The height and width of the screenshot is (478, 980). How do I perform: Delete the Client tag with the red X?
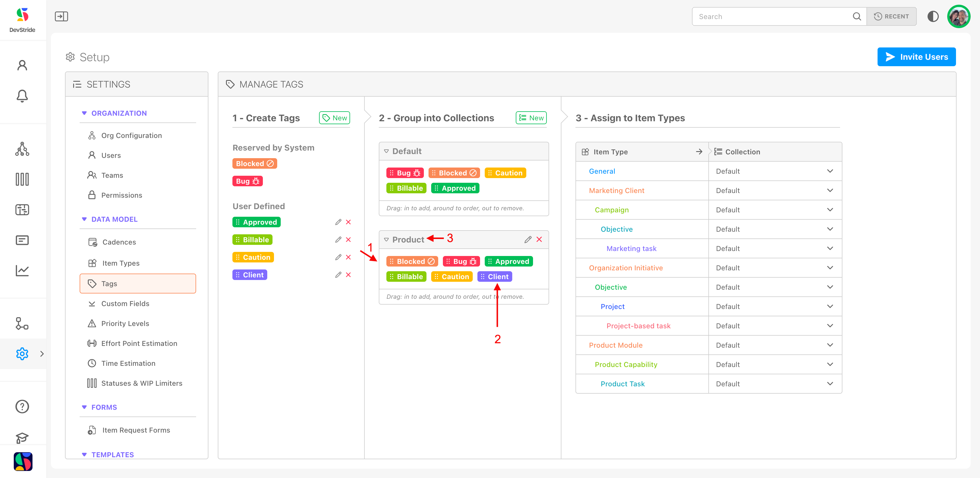[x=348, y=275]
